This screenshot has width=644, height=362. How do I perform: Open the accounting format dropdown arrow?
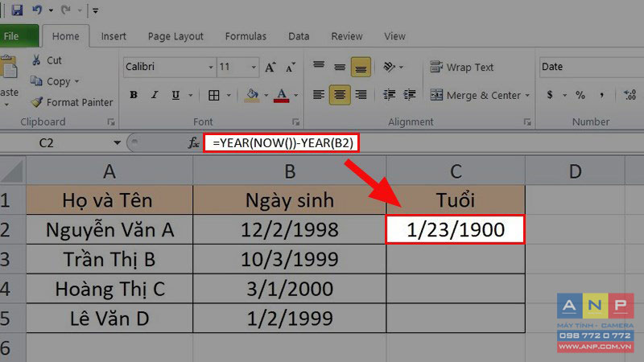(565, 95)
